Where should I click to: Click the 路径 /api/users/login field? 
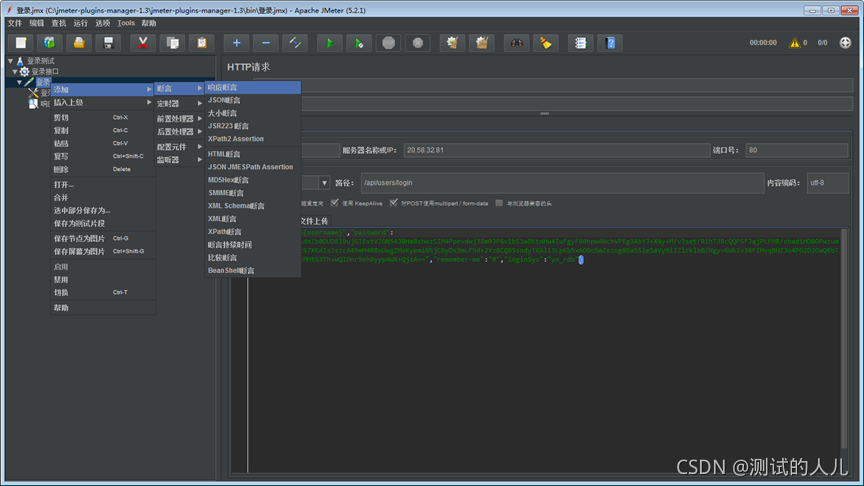(563, 183)
